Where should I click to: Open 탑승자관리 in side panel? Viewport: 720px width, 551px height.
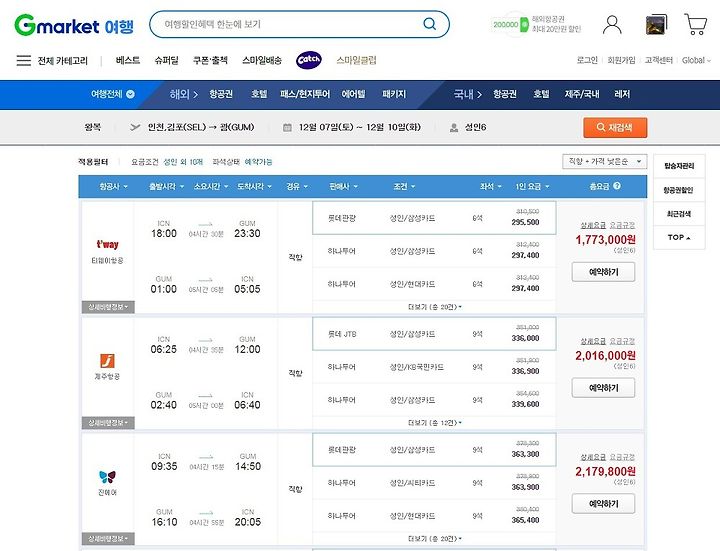point(679,166)
